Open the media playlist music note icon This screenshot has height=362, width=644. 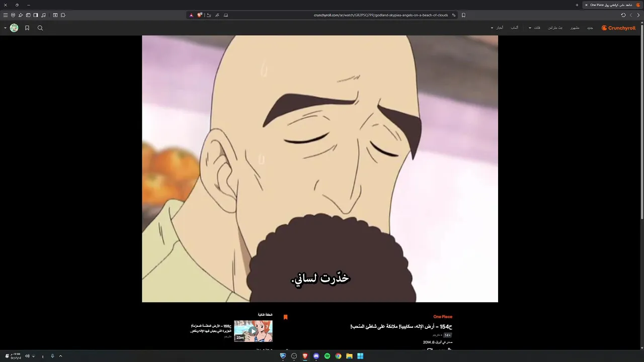tap(43, 15)
